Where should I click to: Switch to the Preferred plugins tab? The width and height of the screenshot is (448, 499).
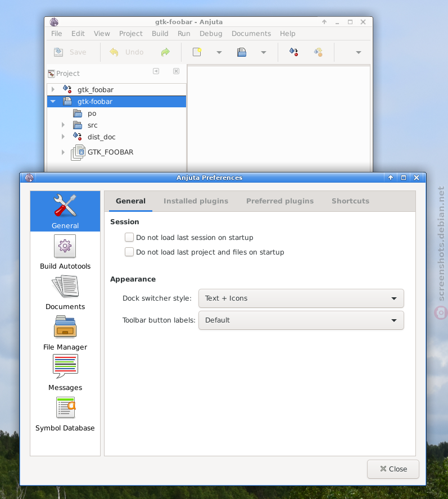pyautogui.click(x=280, y=201)
